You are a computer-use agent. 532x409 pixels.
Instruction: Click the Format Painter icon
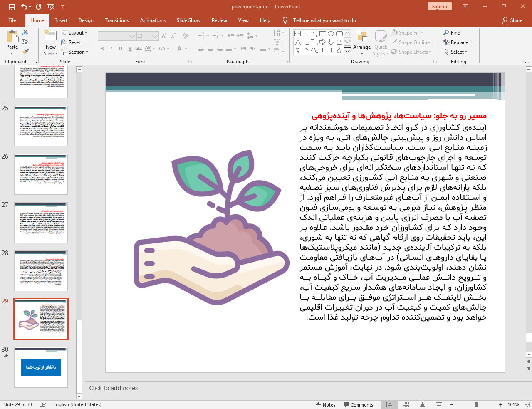point(24,51)
